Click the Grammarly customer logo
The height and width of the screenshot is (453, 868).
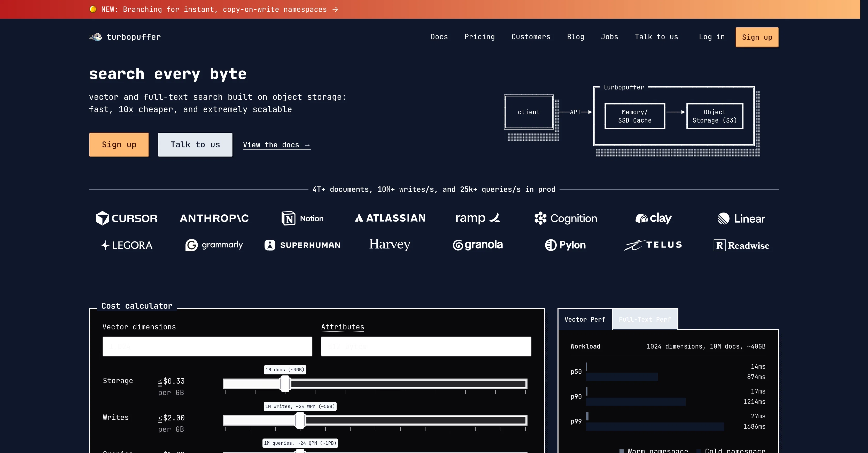click(214, 245)
